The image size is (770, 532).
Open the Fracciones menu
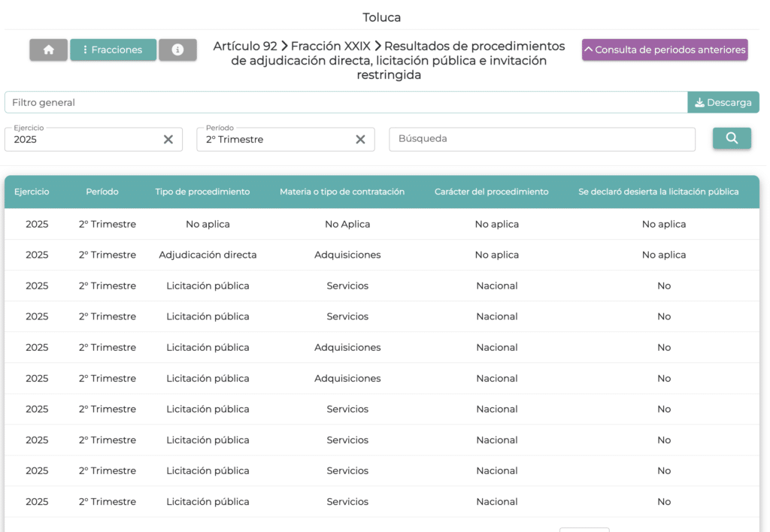point(113,50)
